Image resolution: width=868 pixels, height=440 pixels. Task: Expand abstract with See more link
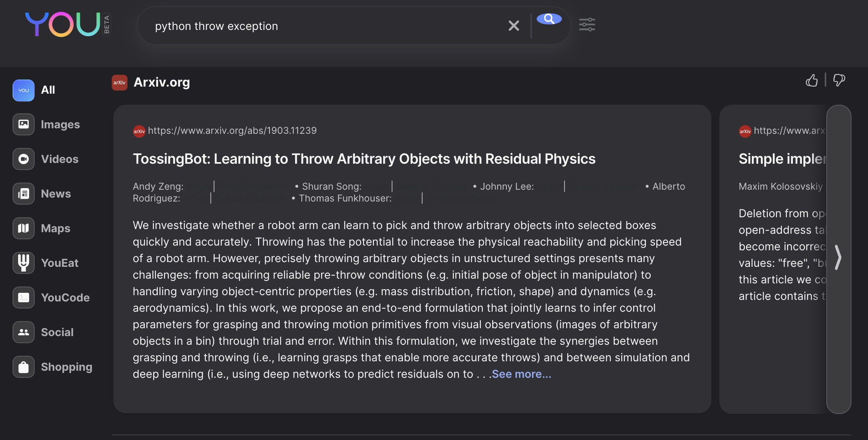(x=521, y=374)
